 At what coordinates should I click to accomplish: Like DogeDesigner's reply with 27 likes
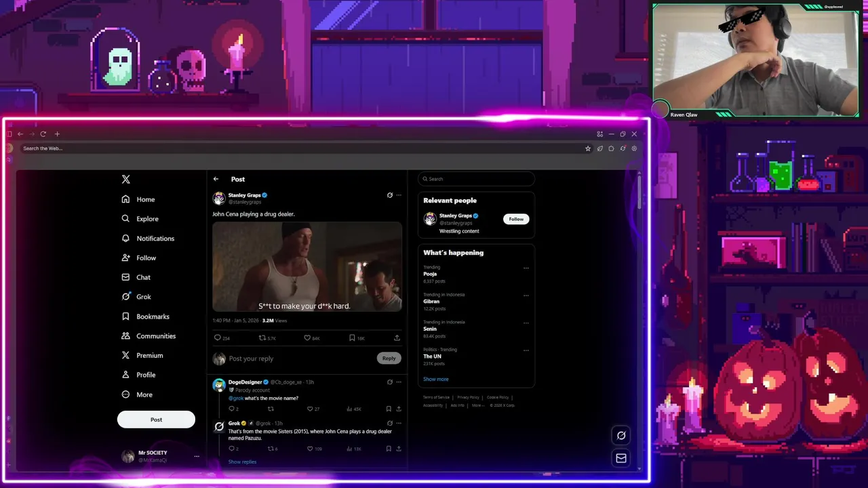click(x=313, y=409)
